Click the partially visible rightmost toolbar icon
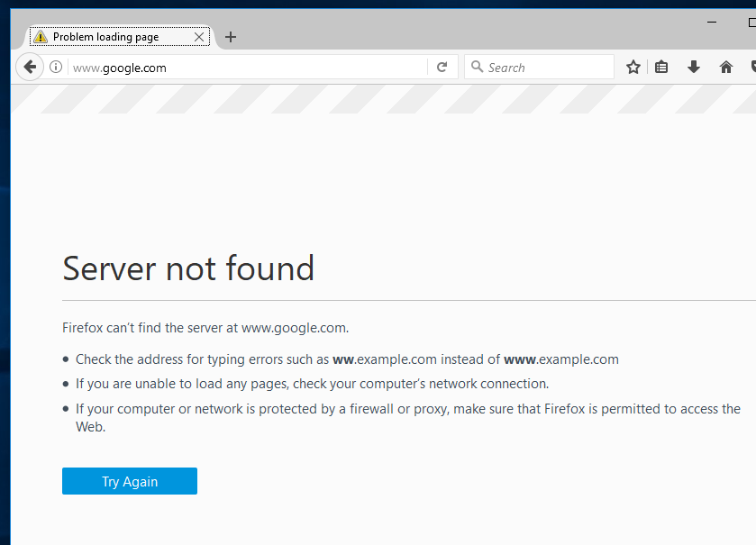 (x=752, y=67)
